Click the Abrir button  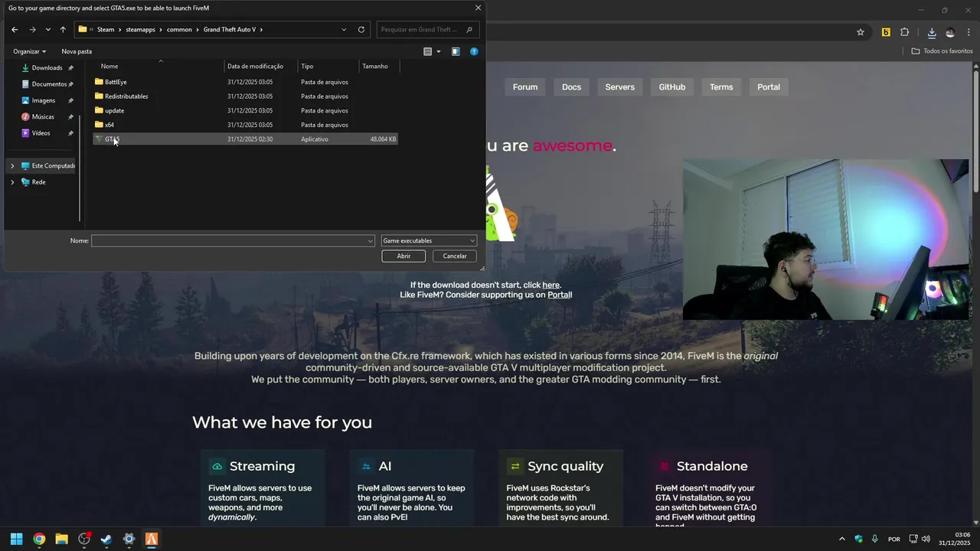tap(403, 256)
